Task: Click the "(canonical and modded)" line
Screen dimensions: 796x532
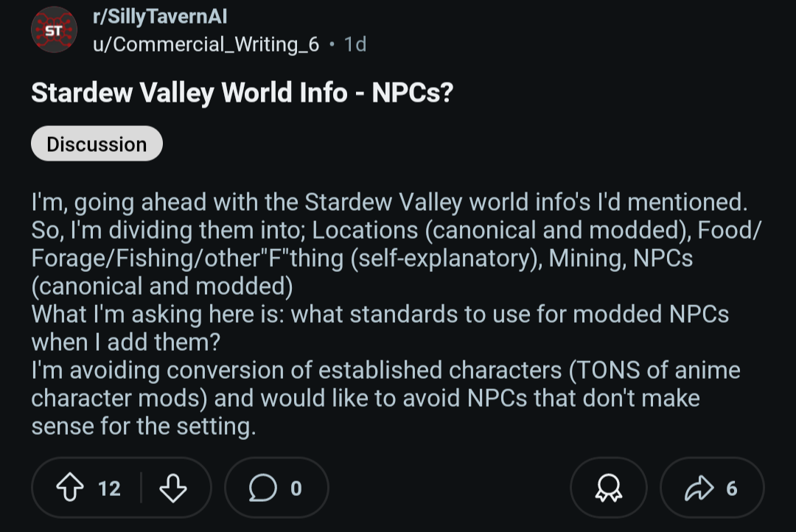Action: click(x=162, y=286)
